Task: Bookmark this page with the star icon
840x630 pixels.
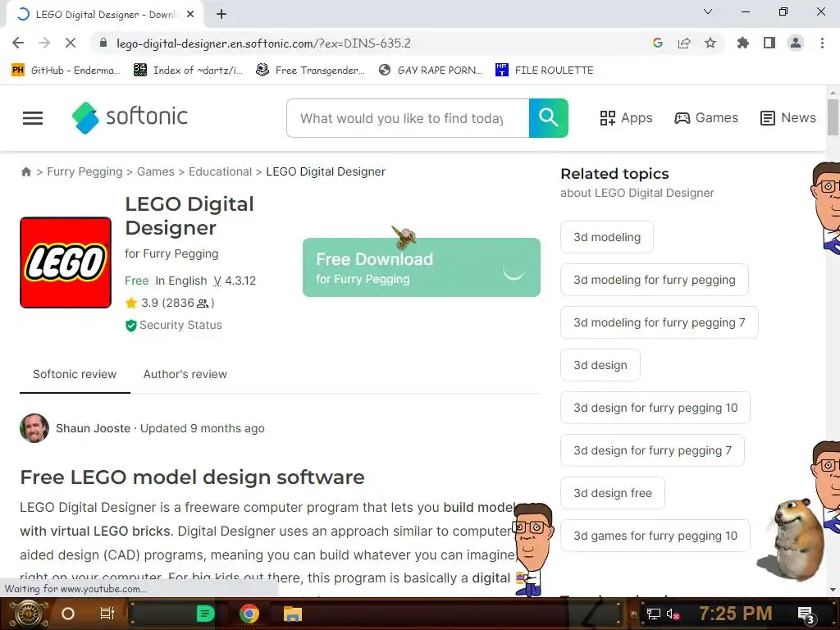Action: [710, 43]
